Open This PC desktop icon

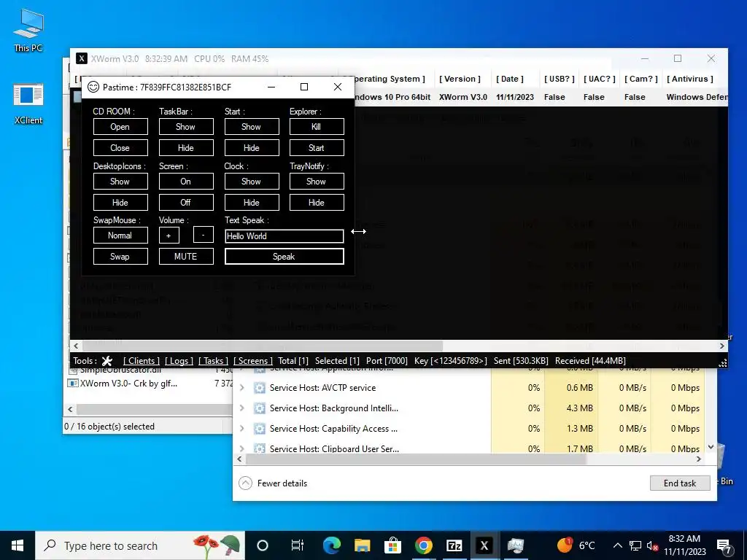[28, 31]
